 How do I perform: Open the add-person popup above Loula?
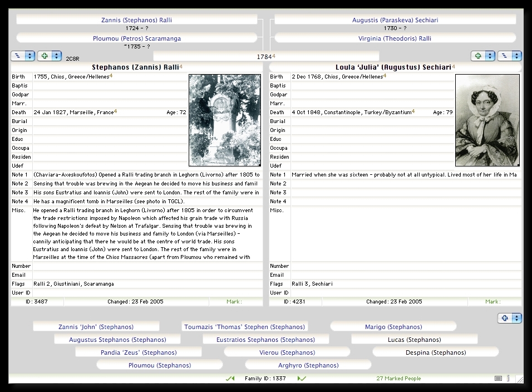(x=482, y=56)
